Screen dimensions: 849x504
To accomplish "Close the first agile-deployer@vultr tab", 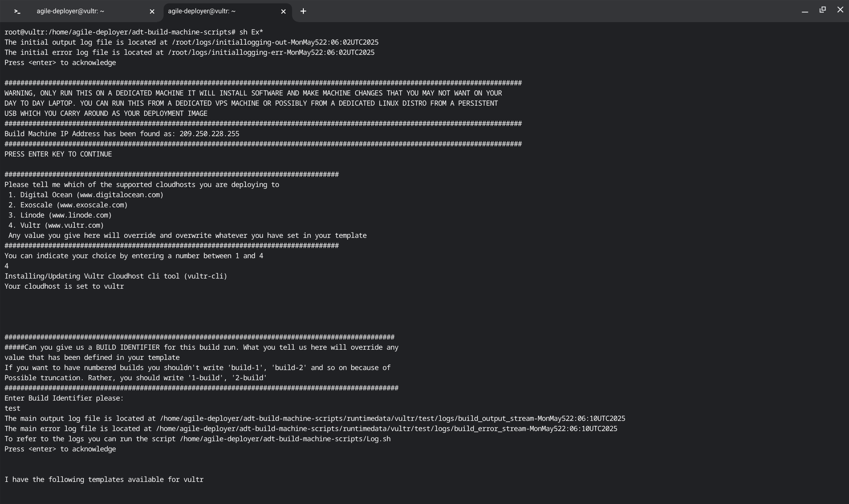I will click(x=152, y=11).
